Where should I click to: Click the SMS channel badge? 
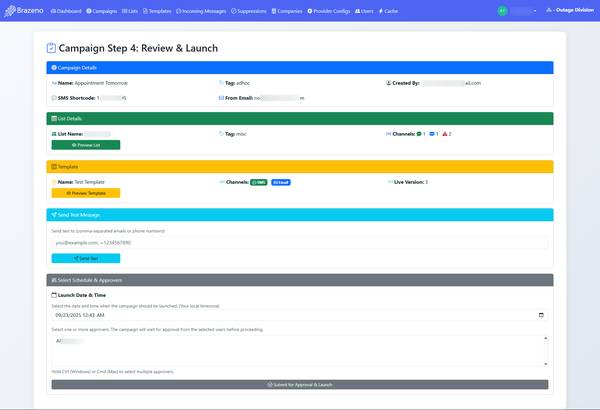pos(259,182)
